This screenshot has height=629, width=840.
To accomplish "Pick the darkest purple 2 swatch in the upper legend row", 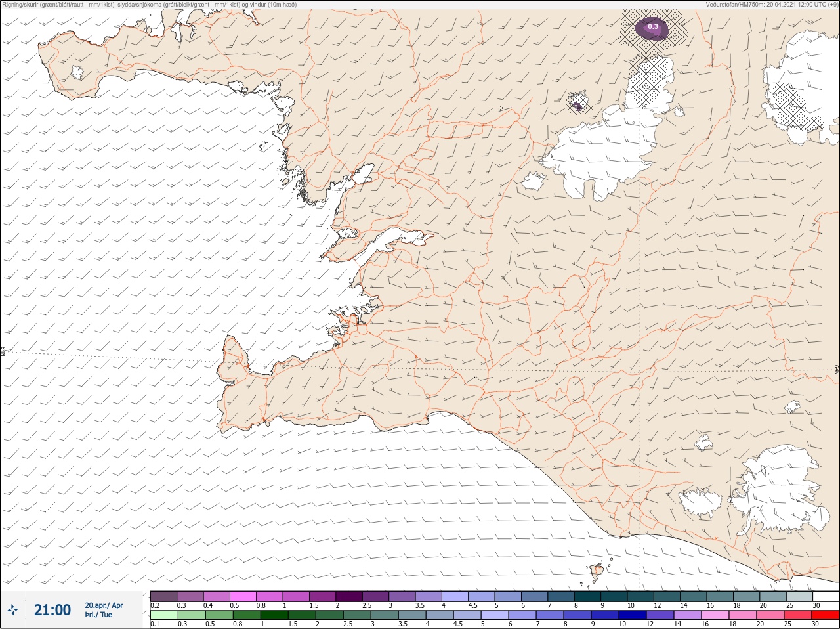I will [349, 596].
